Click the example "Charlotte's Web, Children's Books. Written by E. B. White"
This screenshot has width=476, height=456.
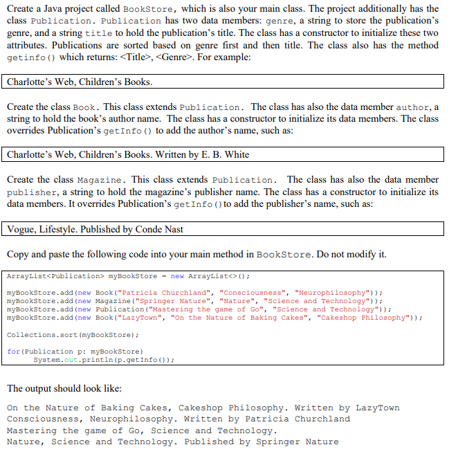223,154
